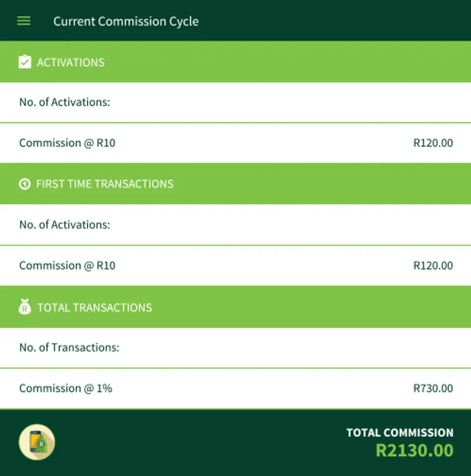Tap the round phone wallet app icon
Viewport: 471px width, 476px height.
tap(37, 442)
